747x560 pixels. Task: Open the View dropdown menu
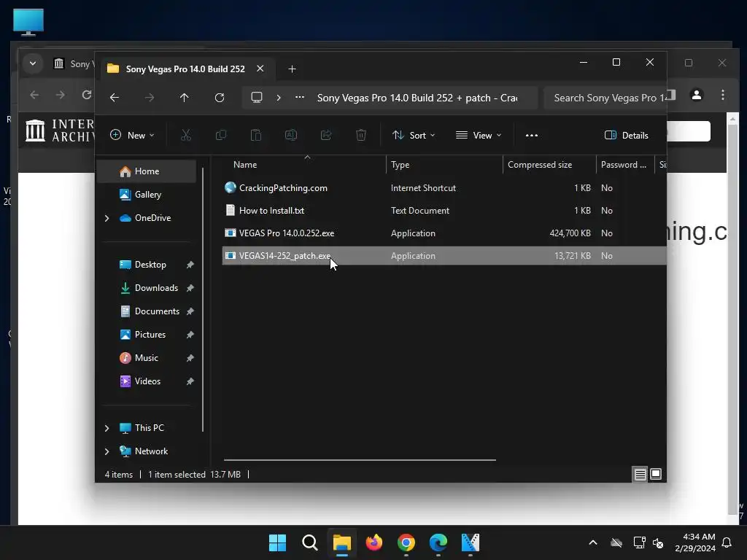[x=479, y=135]
